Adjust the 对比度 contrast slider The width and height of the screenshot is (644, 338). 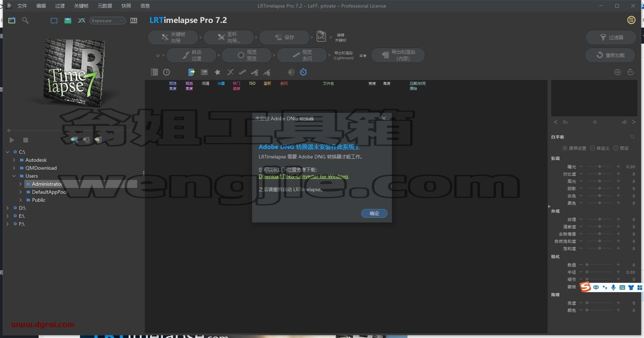599,174
